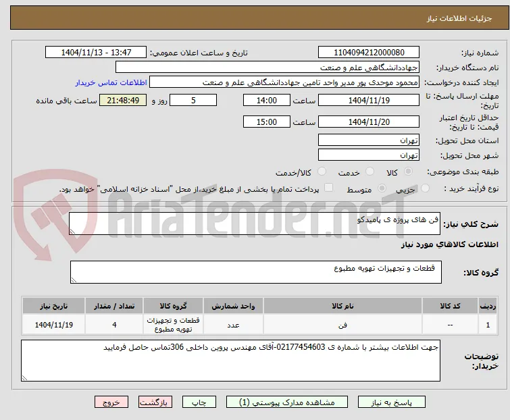The width and height of the screenshot is (510, 420).
Task: Click the need date cell 1404/11/19
Action: 53,324
